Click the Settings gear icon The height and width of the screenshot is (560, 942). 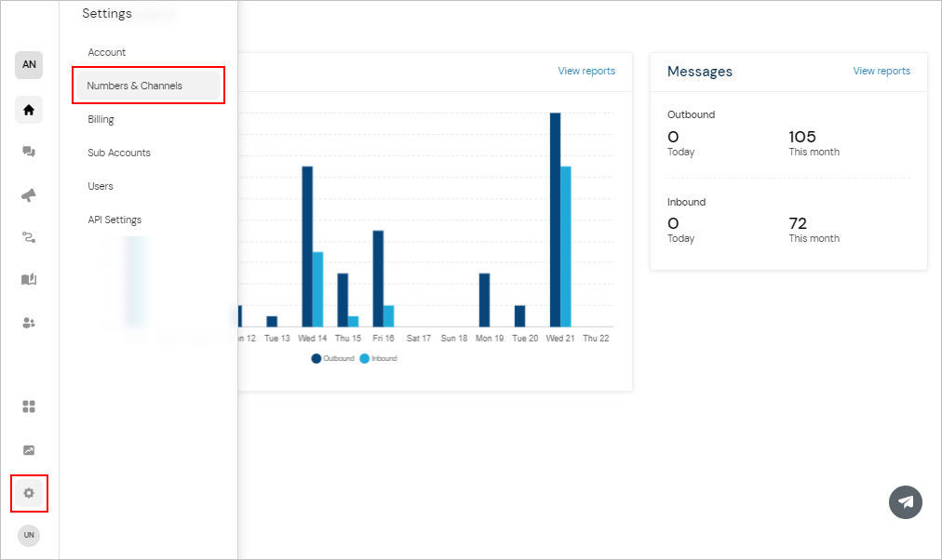pyautogui.click(x=28, y=493)
